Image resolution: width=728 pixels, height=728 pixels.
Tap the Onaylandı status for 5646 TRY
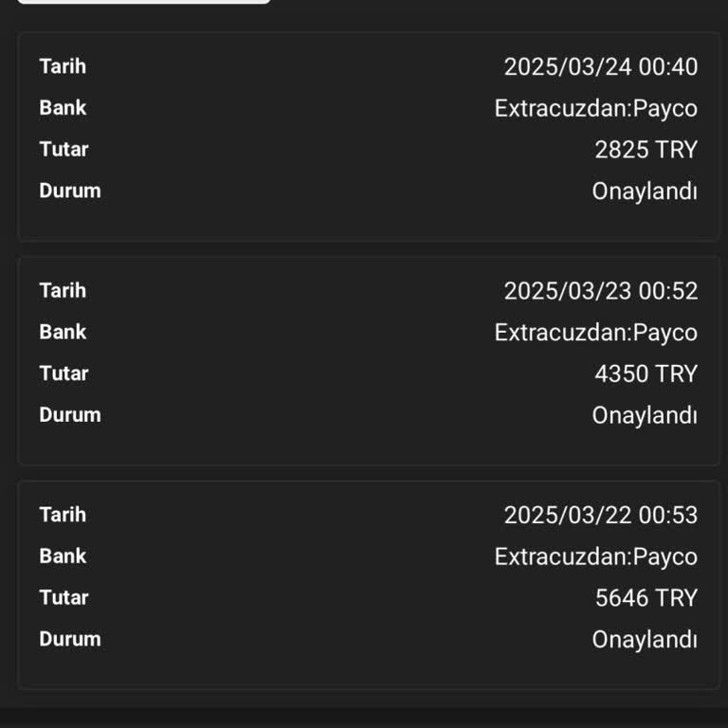point(645,640)
